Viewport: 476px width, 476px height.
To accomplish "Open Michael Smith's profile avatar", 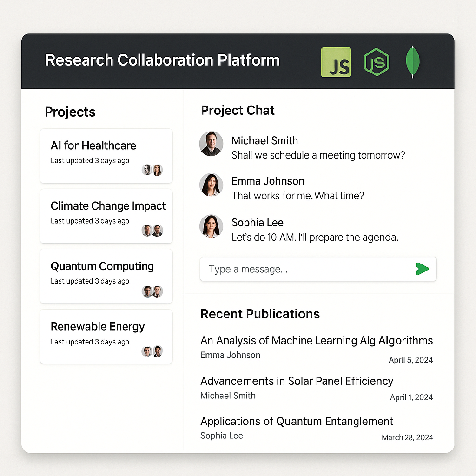I will 212,144.
